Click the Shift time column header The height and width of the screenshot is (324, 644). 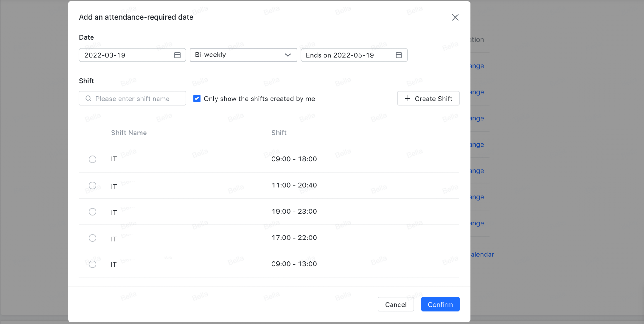click(x=279, y=133)
